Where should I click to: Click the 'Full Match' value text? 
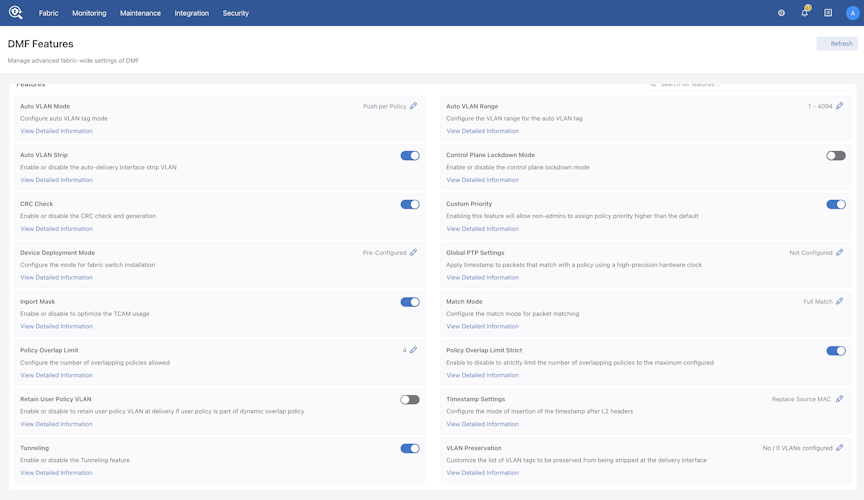click(x=818, y=302)
